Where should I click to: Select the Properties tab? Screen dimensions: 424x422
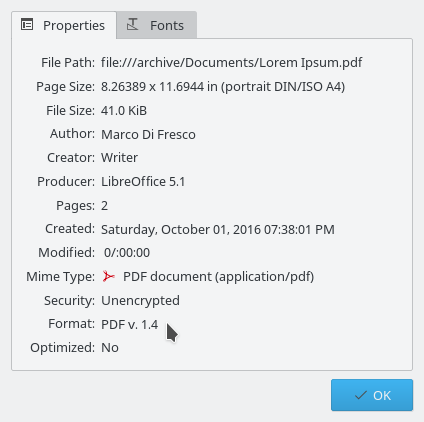[x=64, y=25]
